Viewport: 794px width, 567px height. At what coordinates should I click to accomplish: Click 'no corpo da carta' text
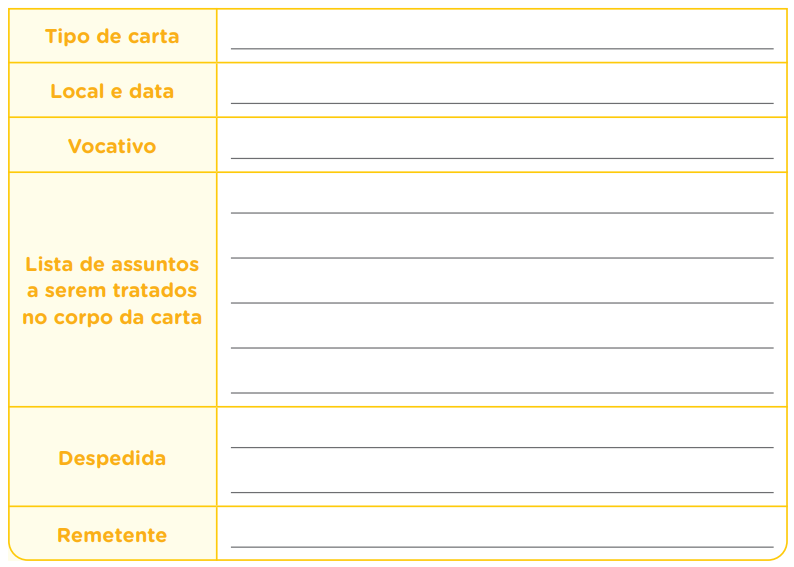[112, 317]
